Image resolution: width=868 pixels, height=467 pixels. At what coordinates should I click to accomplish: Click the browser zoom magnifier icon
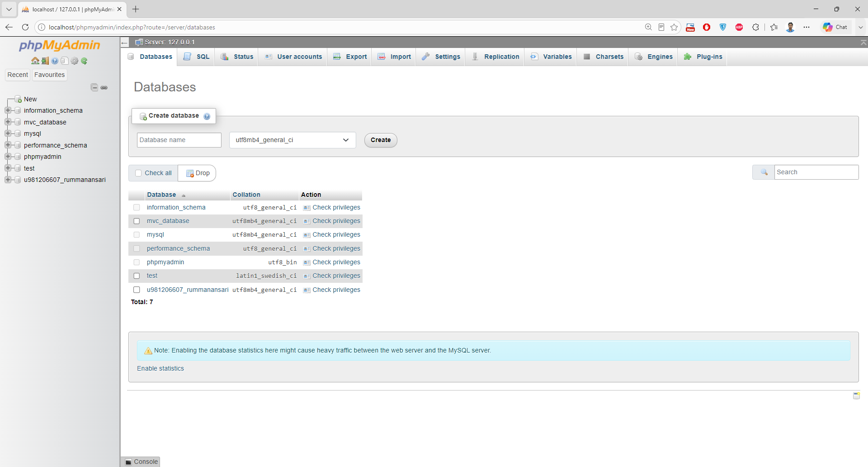pyautogui.click(x=648, y=27)
